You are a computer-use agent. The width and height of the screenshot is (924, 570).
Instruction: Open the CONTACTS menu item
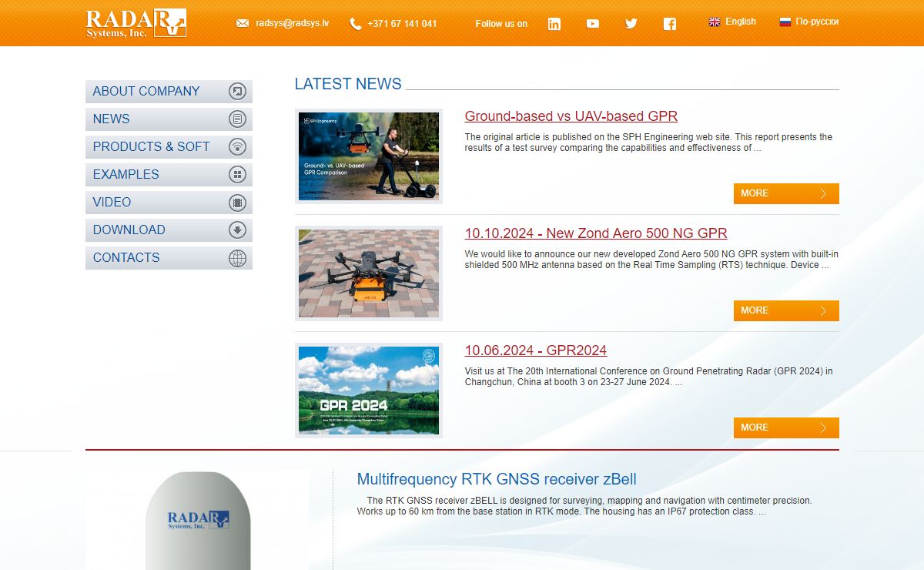[169, 258]
